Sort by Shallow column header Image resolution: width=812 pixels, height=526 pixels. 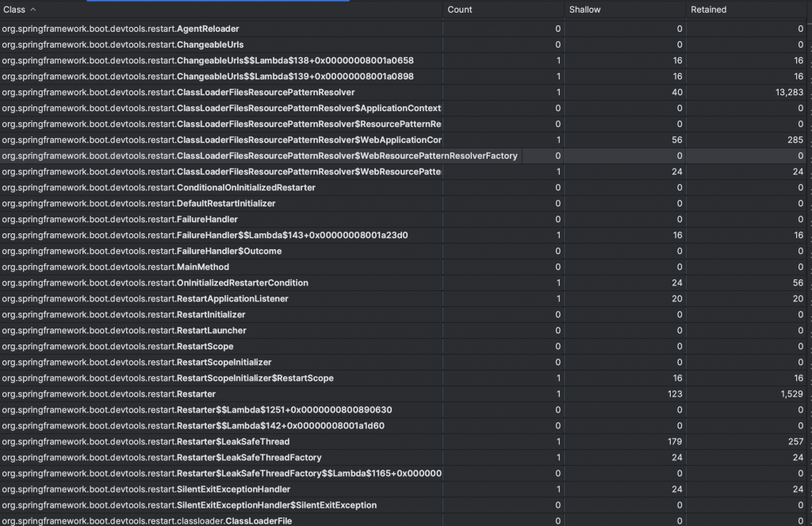pyautogui.click(x=625, y=10)
